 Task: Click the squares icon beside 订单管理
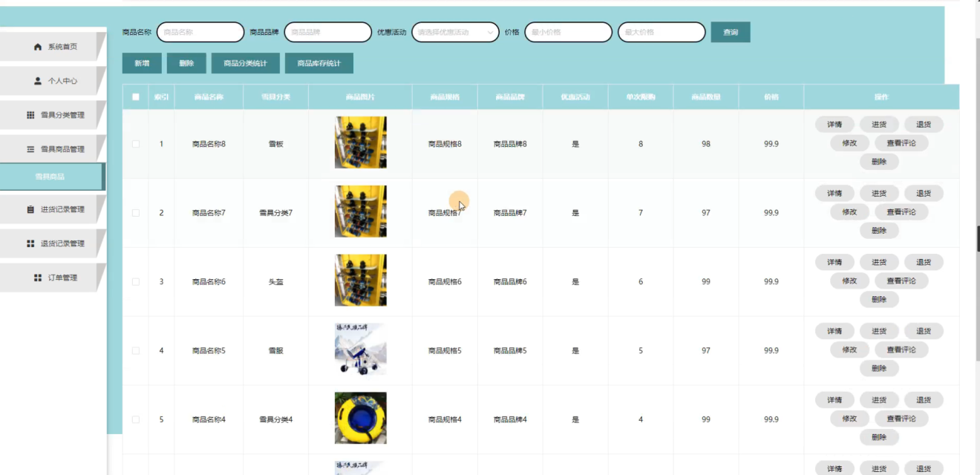38,278
